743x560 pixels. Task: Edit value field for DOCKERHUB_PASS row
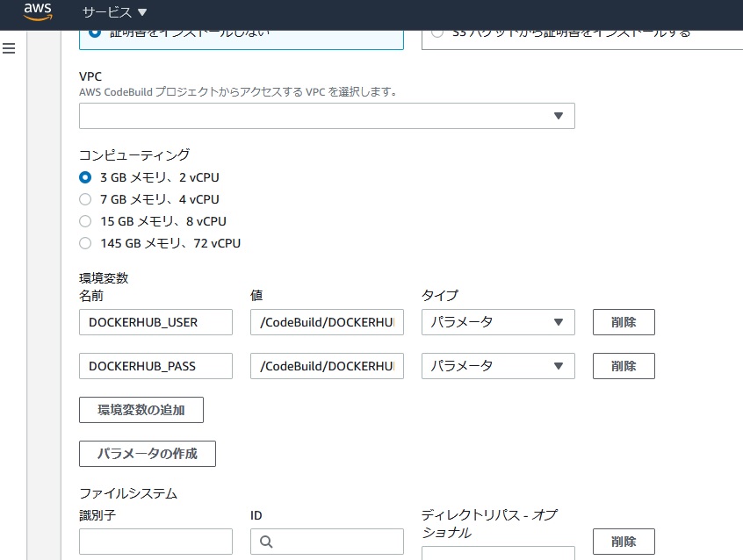(327, 366)
